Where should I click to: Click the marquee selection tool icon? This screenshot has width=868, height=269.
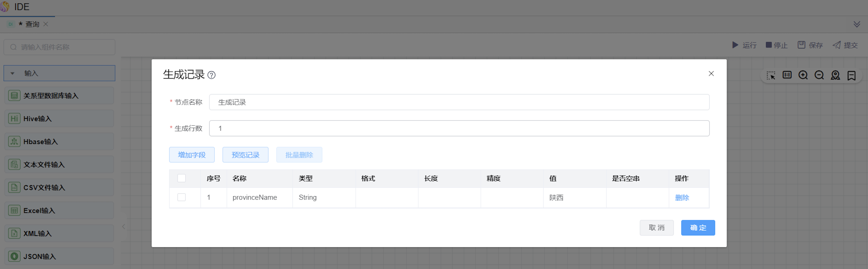(x=771, y=75)
